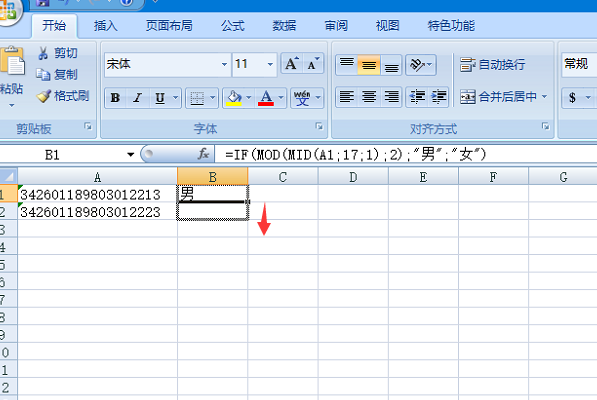Enable center horizontal alignment

(x=369, y=97)
